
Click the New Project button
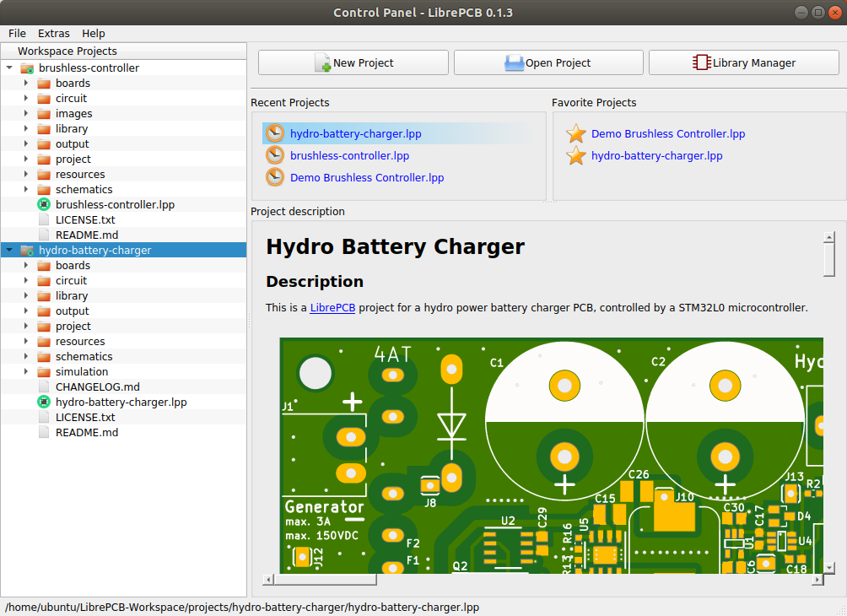click(x=353, y=62)
